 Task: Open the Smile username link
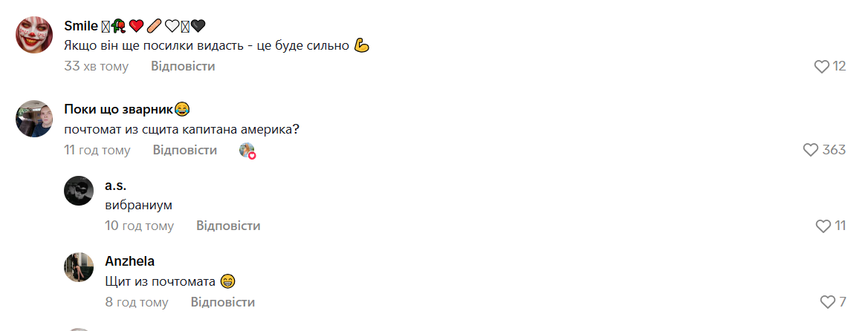82,26
